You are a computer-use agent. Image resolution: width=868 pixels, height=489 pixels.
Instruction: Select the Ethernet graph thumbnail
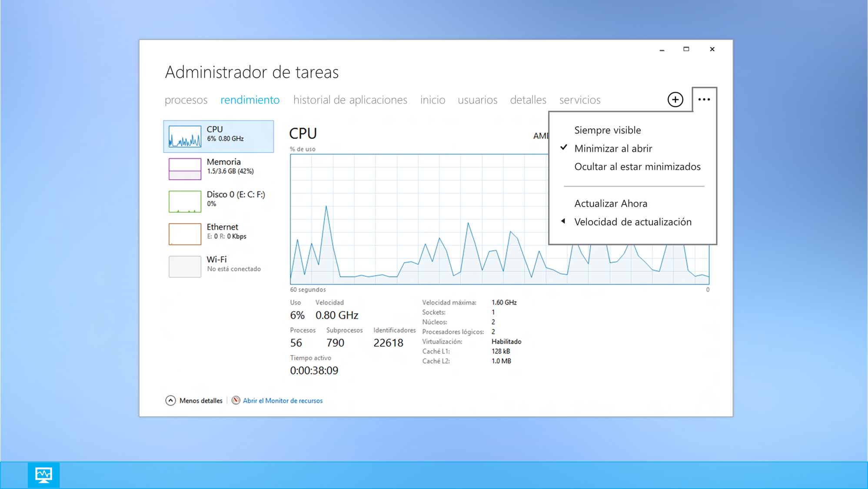tap(185, 234)
